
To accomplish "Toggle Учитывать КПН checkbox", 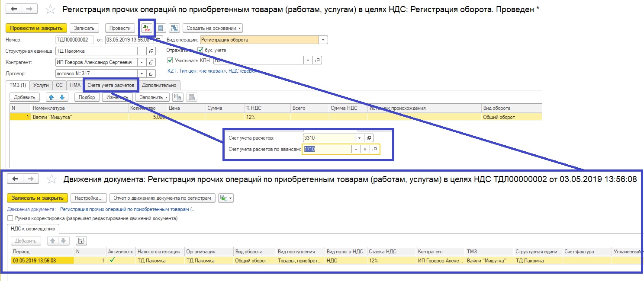I will [x=171, y=61].
